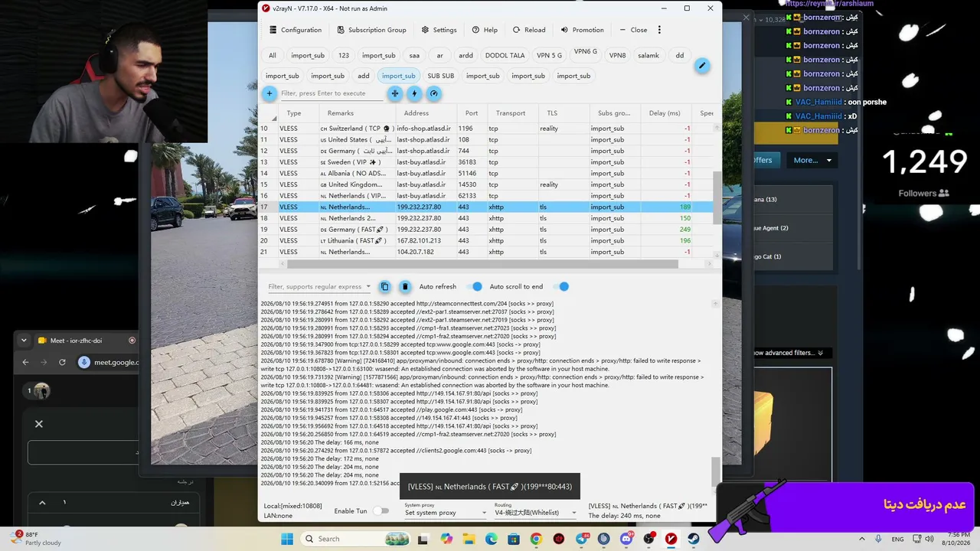Select the salamk subscription tab
The image size is (980, 551).
pos(648,56)
